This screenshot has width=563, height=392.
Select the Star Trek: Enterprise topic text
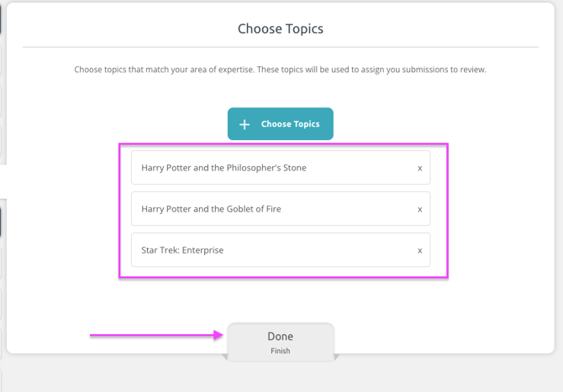click(x=182, y=250)
